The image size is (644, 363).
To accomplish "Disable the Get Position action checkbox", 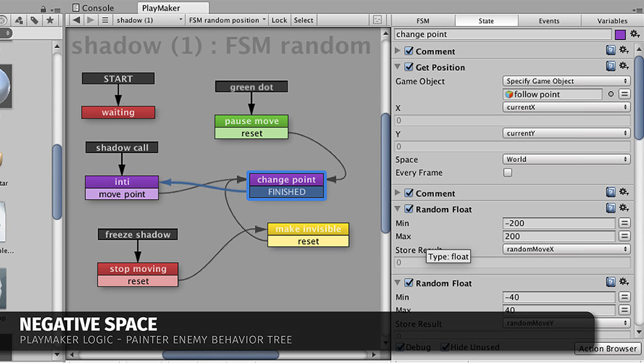I will (x=409, y=67).
